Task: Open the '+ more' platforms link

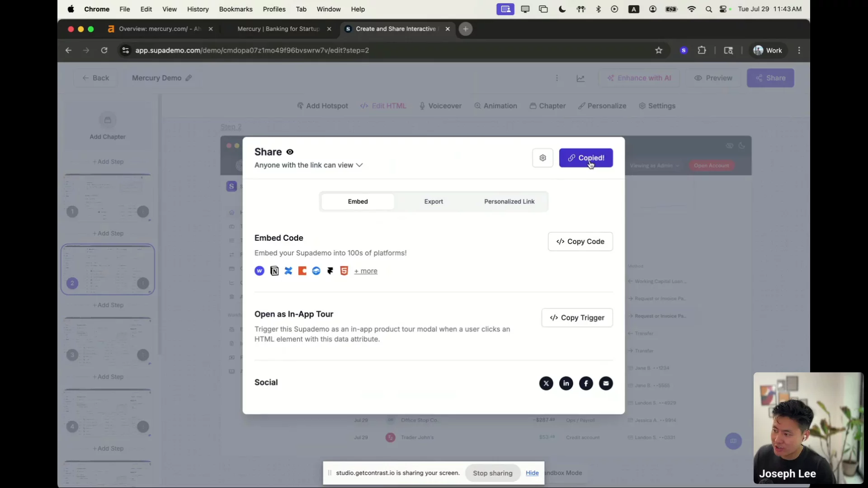Action: [x=365, y=271]
